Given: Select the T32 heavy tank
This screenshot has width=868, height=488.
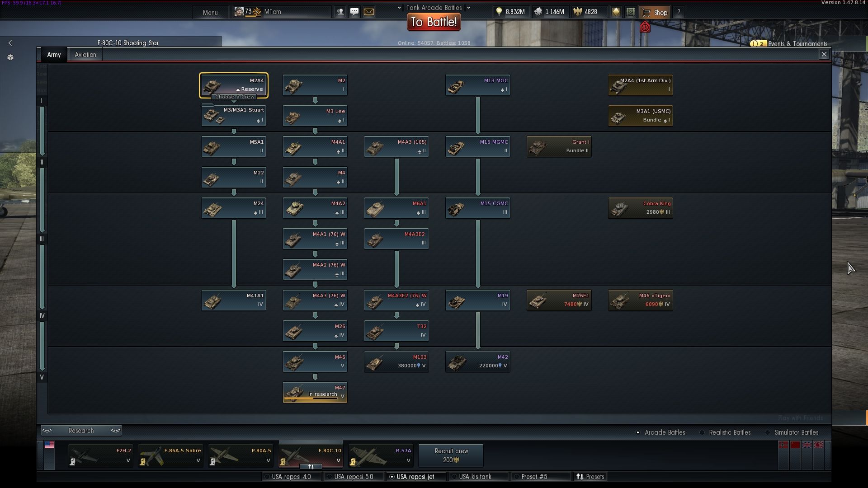Looking at the screenshot, I should click(396, 331).
